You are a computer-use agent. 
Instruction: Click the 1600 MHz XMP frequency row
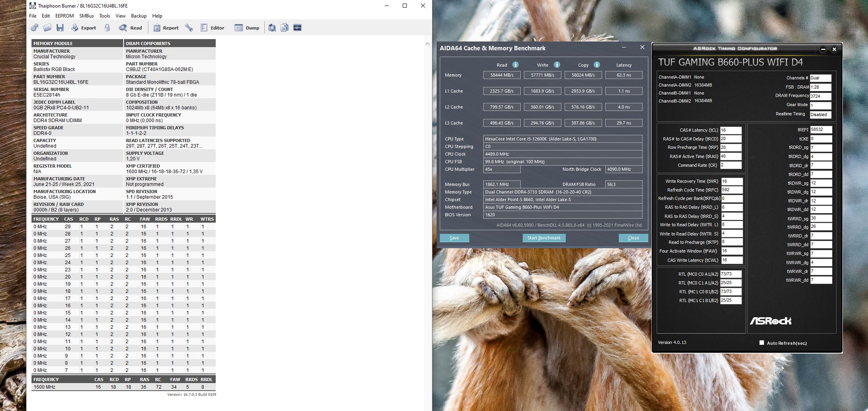(x=124, y=387)
